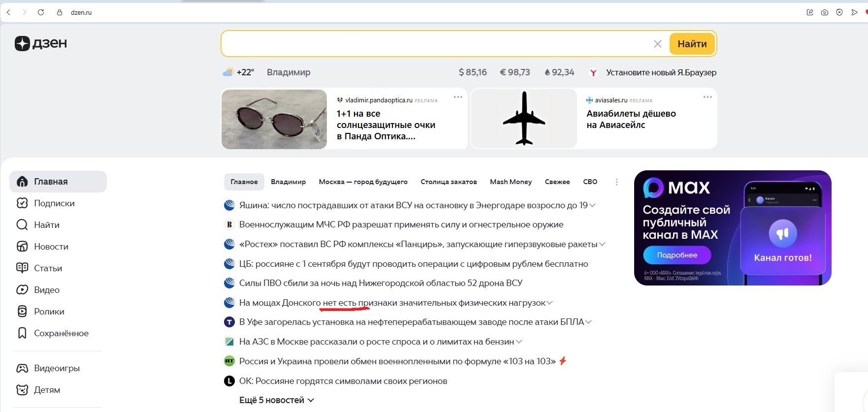Click the shield icon in browser toolbar
Image resolution: width=868 pixels, height=412 pixels.
pos(839,12)
